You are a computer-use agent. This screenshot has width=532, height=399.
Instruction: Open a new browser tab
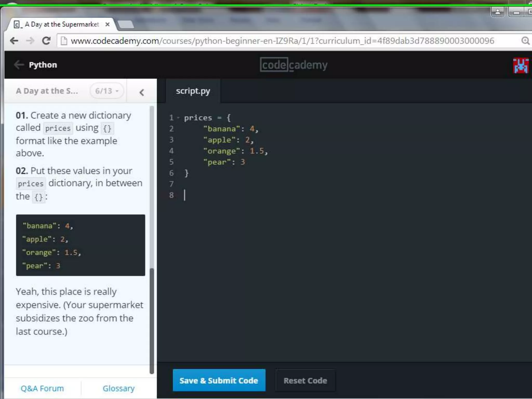coord(125,25)
